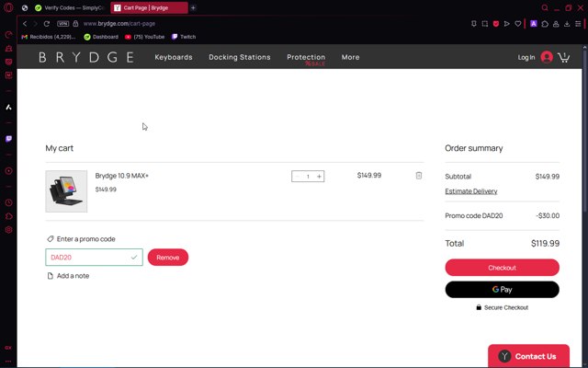Screen dimensions: 588x368
Task: Open the Recibidos Gmail bookmark
Action: coord(49,37)
